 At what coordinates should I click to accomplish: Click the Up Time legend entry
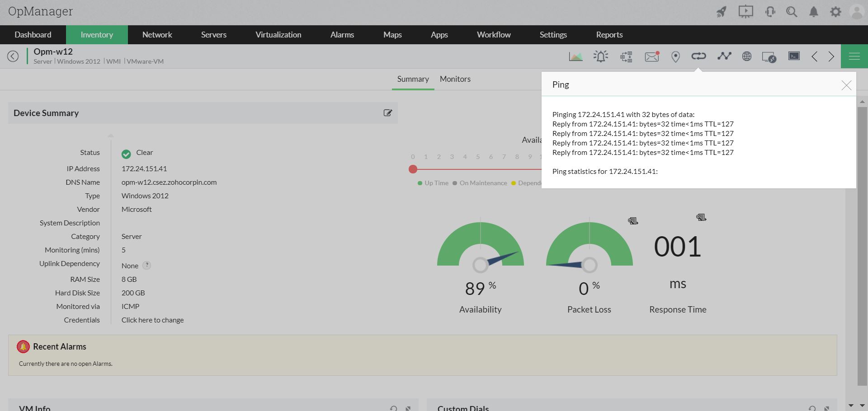point(433,183)
